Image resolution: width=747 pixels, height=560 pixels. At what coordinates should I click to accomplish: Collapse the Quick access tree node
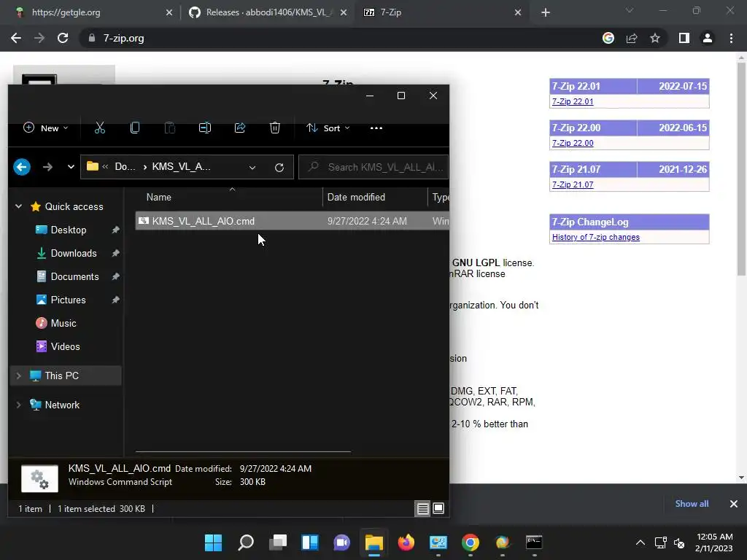tap(18, 206)
